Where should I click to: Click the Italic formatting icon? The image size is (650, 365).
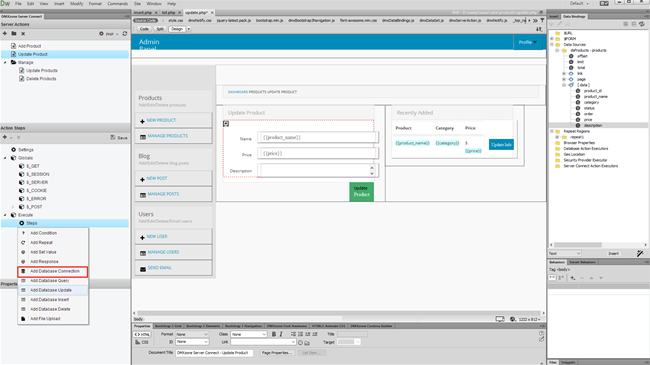point(281,334)
